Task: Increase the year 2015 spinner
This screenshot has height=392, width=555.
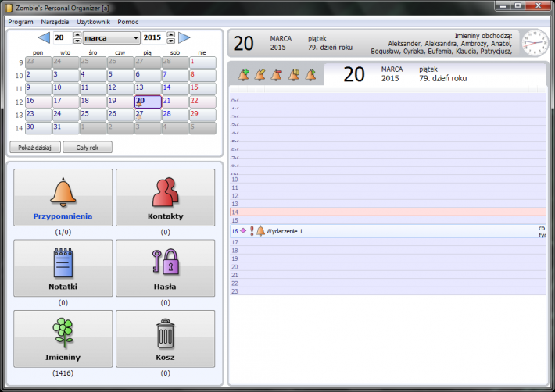Action: [x=170, y=34]
